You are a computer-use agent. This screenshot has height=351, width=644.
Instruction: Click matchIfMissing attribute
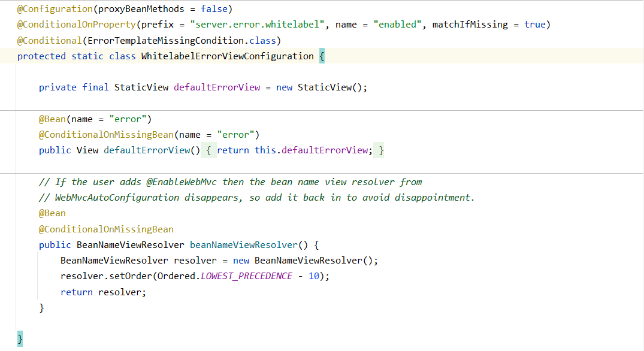pos(470,25)
